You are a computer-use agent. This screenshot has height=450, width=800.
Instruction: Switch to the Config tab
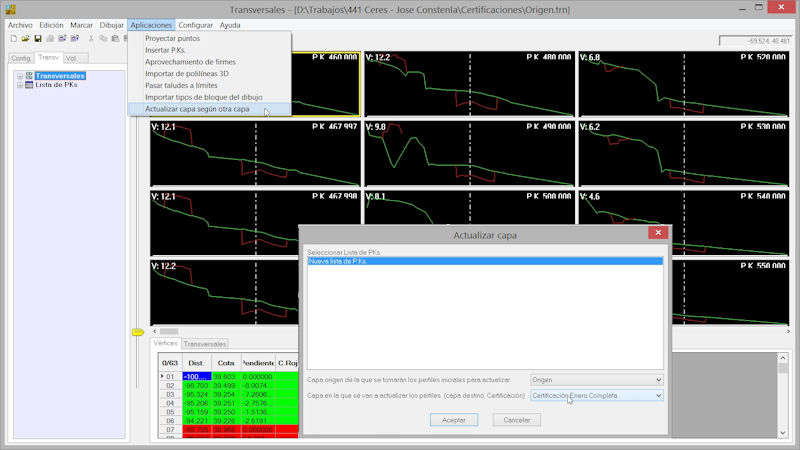21,58
